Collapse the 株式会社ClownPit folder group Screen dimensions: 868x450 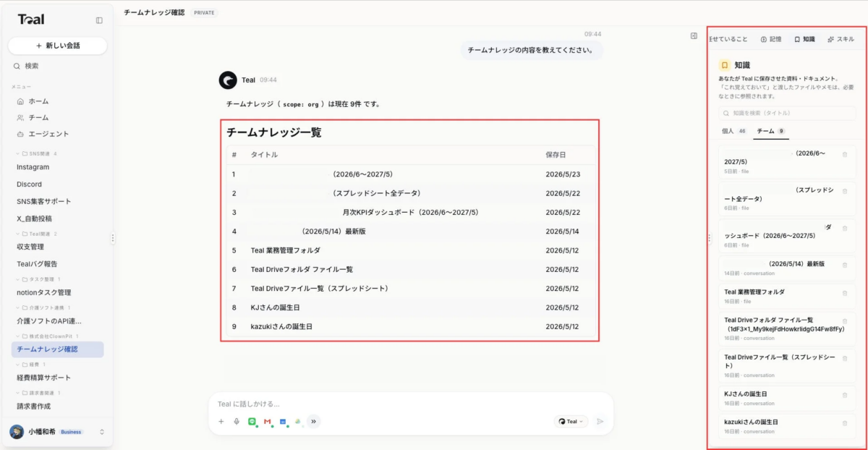[47, 336]
